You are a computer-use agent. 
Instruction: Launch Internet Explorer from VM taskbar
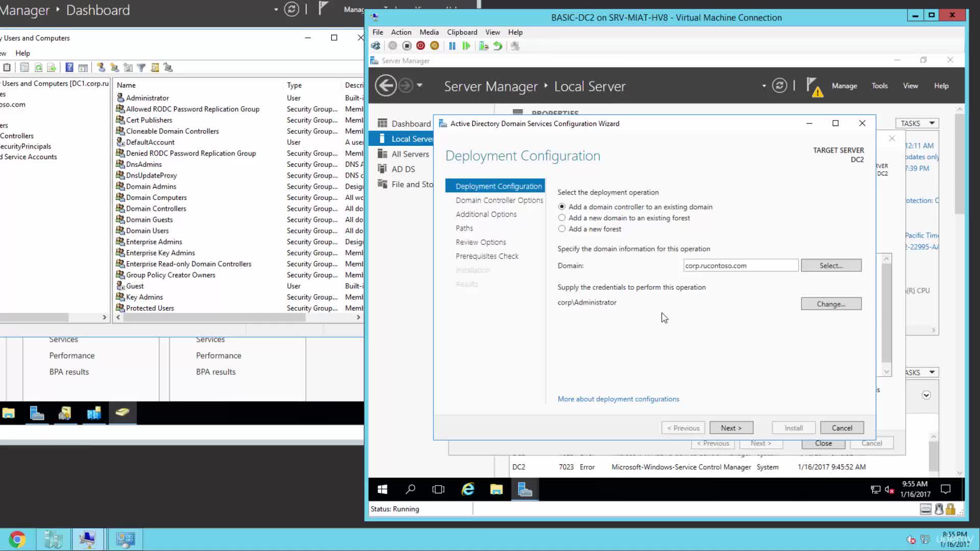[468, 489]
